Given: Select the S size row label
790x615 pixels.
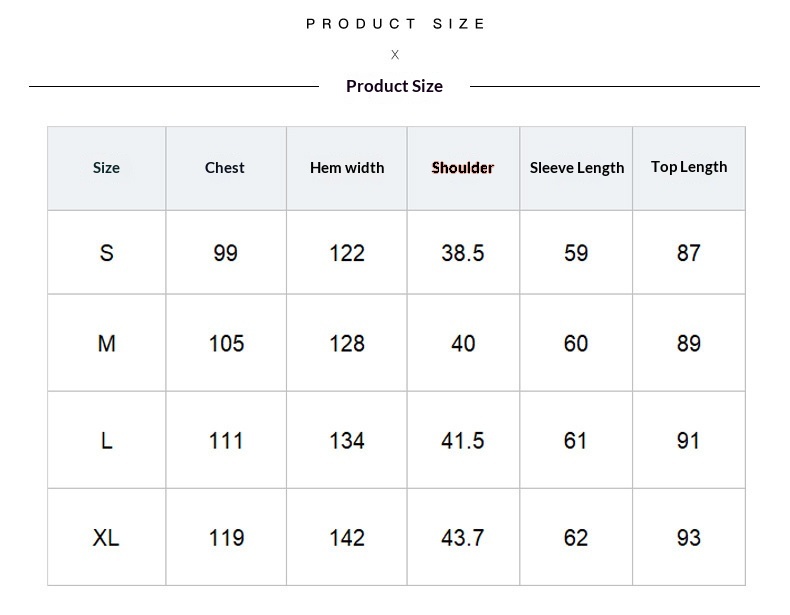Looking at the screenshot, I should click(107, 253).
